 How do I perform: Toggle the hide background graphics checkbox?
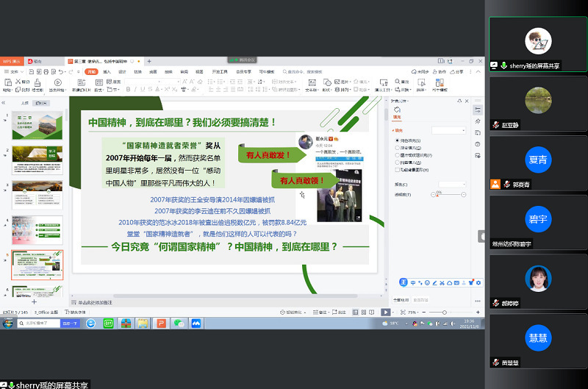(397, 170)
